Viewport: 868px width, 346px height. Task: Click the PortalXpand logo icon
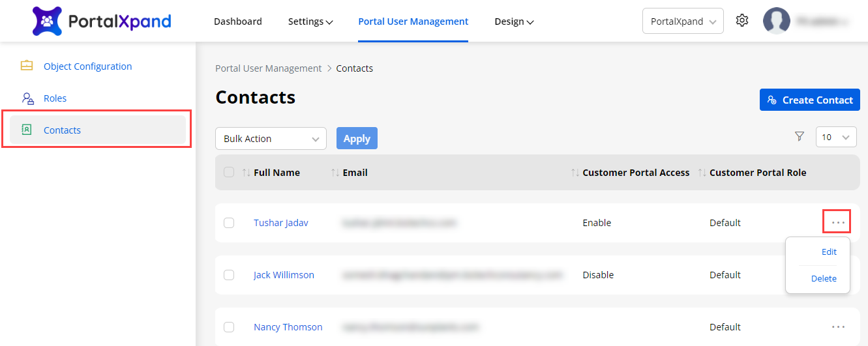(47, 22)
